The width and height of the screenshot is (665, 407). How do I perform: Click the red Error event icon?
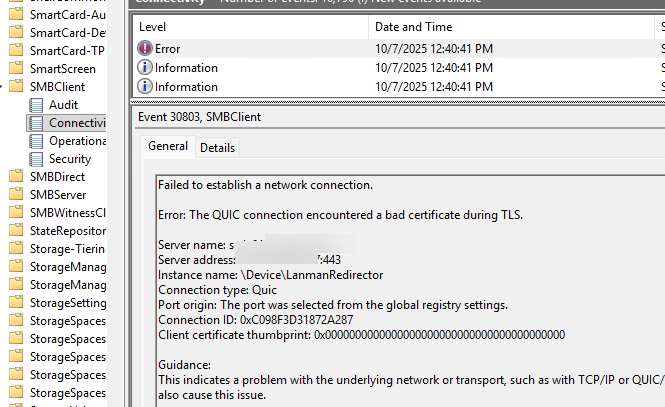(x=145, y=49)
